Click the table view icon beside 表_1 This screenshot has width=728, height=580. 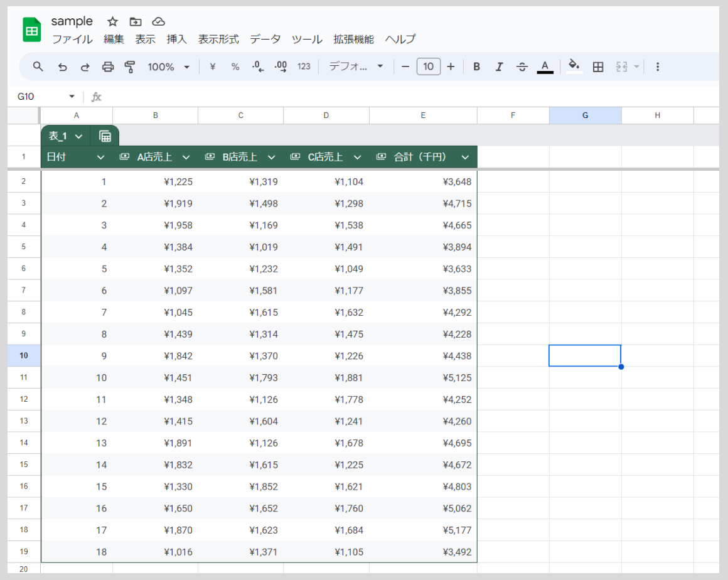(x=105, y=136)
